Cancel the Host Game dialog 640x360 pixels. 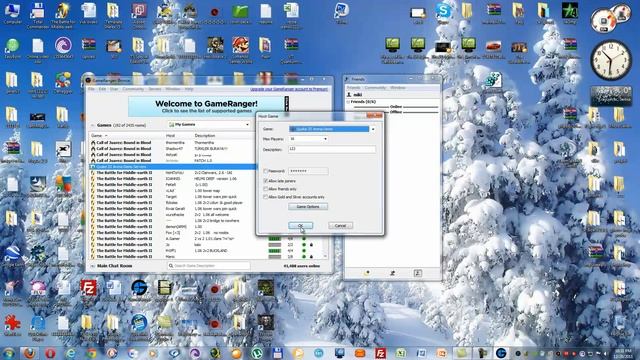[340, 226]
